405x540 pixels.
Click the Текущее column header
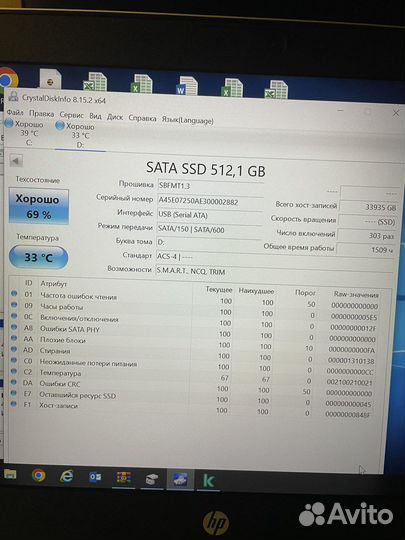[219, 289]
